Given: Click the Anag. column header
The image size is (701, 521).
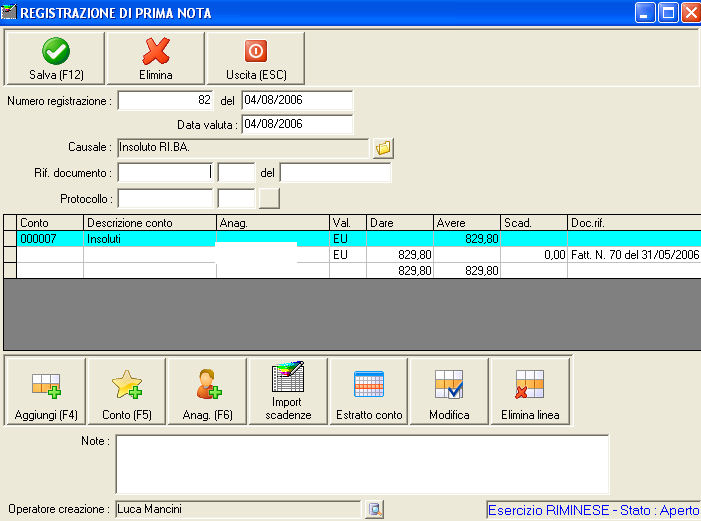Looking at the screenshot, I should [273, 223].
